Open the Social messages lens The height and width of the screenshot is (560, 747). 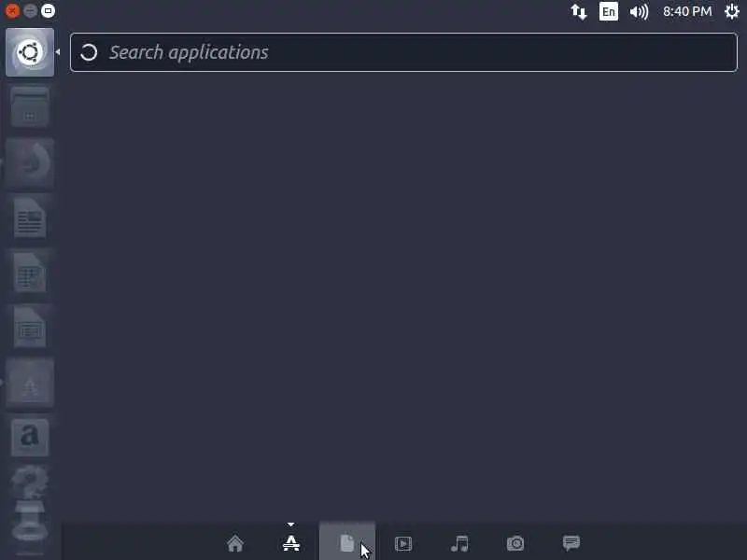point(571,543)
